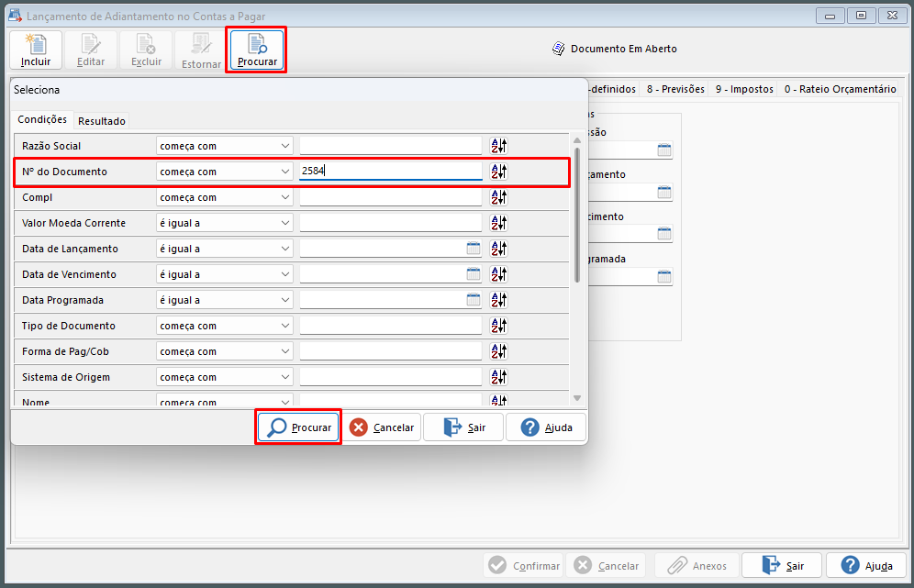Click Ajuda button in main window footer
Viewport: 914px width, 588px height.
866,565
